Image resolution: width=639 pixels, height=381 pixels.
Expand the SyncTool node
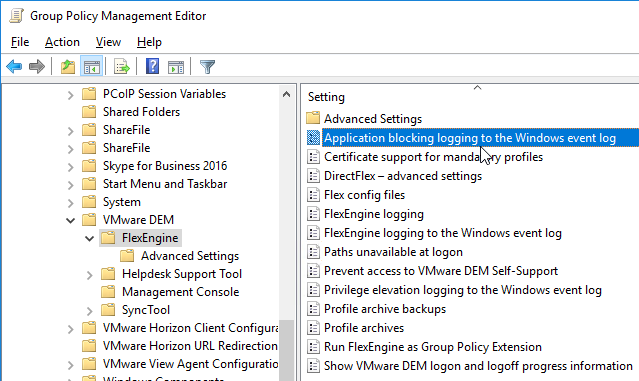tap(90, 311)
